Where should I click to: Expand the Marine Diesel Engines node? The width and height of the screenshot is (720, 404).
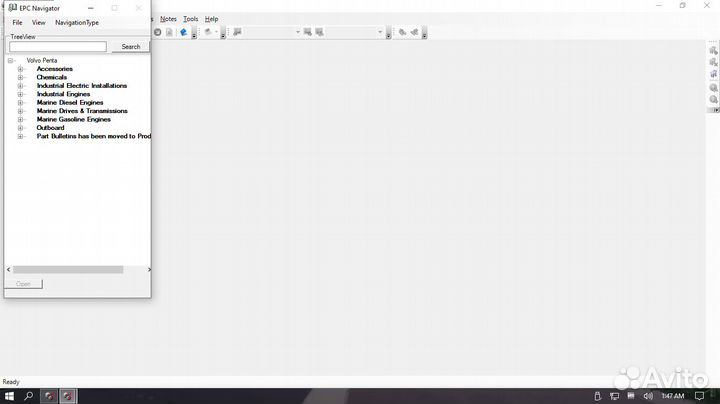pyautogui.click(x=20, y=103)
